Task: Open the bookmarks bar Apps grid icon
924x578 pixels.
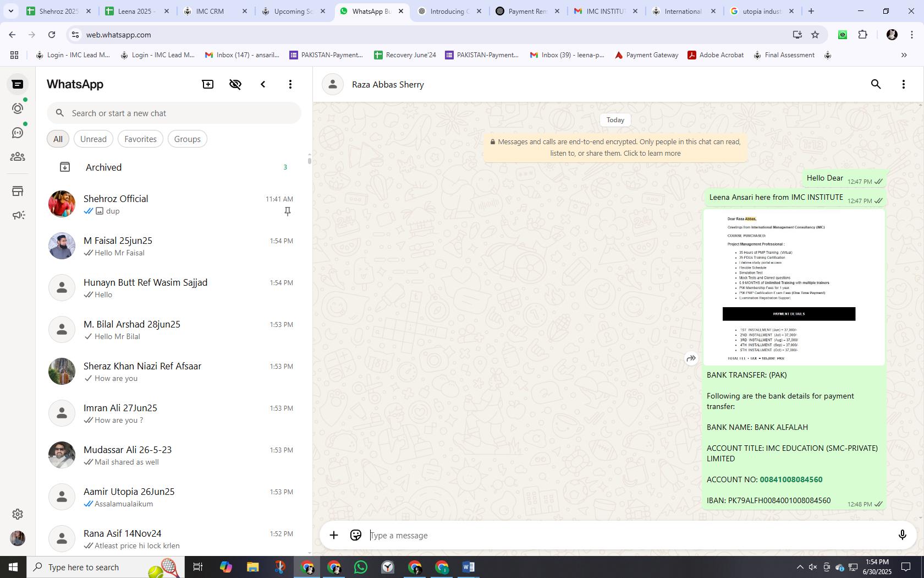Action: [x=14, y=55]
